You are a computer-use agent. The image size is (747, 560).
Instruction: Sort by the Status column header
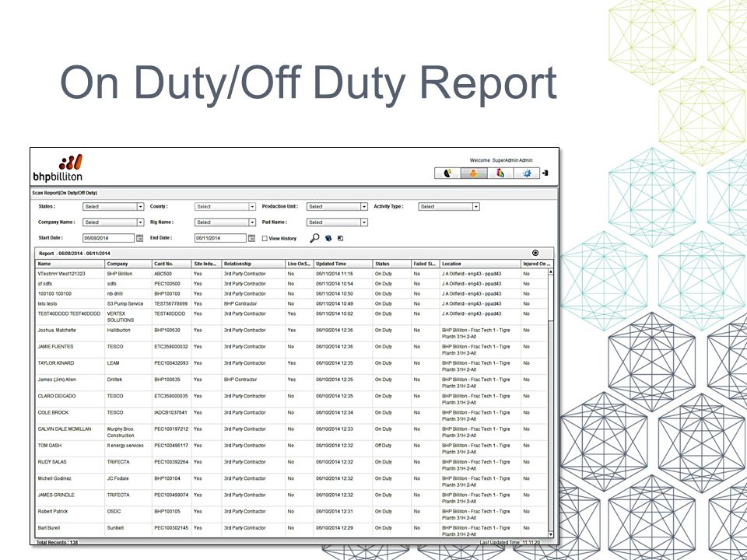(x=392, y=264)
